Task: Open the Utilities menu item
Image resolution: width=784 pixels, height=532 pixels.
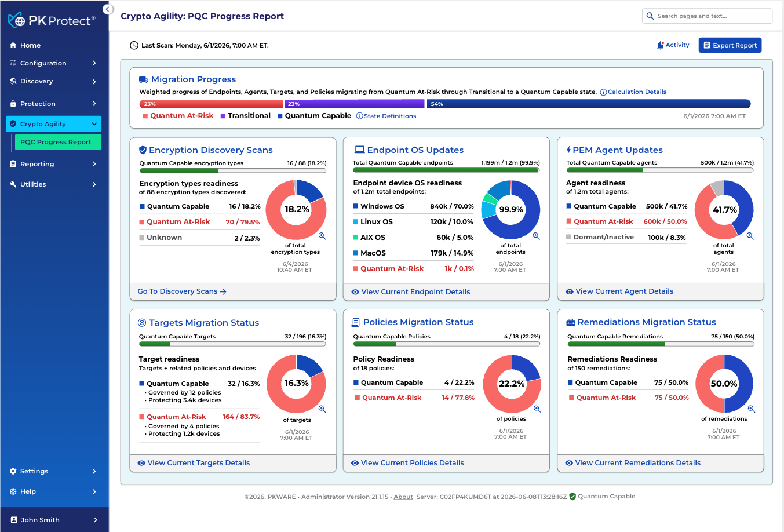Action: pos(54,184)
